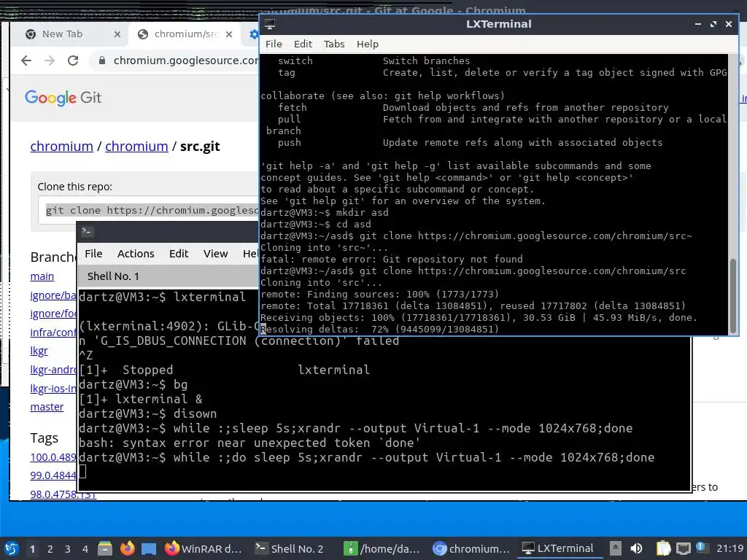Switch to workspace 3 in the taskbar pager
Screen dimensions: 747x560
coord(68,549)
